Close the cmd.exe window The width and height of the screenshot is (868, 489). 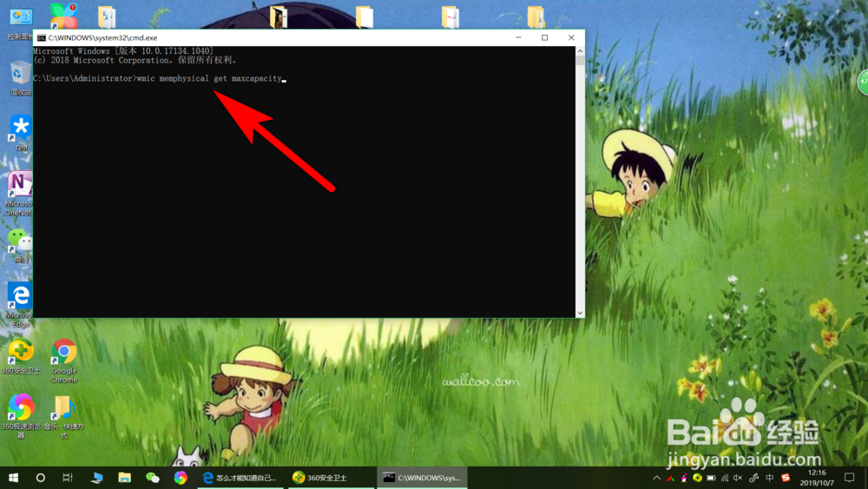[571, 37]
